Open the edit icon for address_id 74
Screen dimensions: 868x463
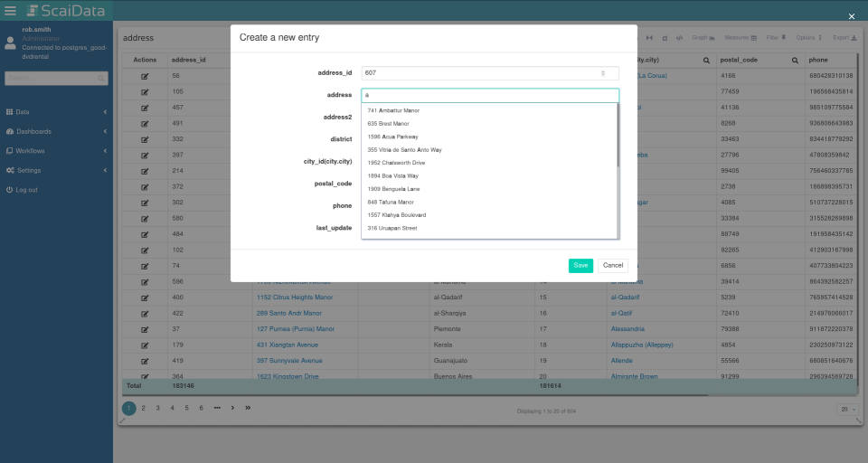(145, 267)
